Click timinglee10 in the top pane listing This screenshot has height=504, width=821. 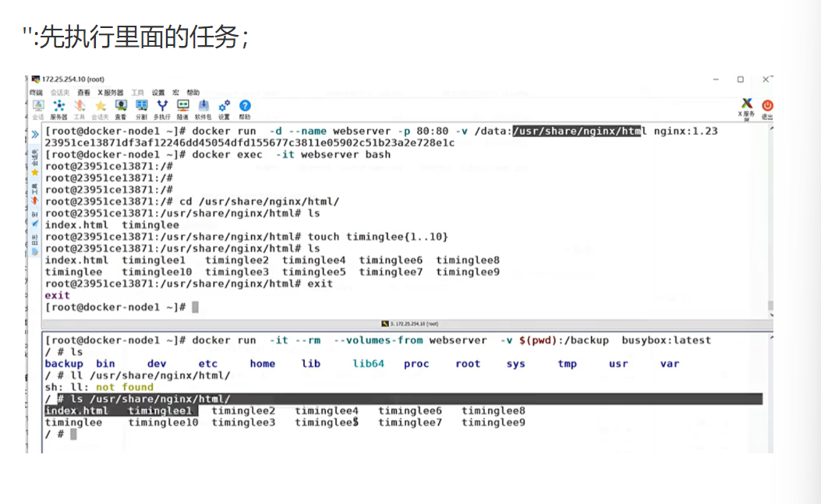pyautogui.click(x=157, y=272)
